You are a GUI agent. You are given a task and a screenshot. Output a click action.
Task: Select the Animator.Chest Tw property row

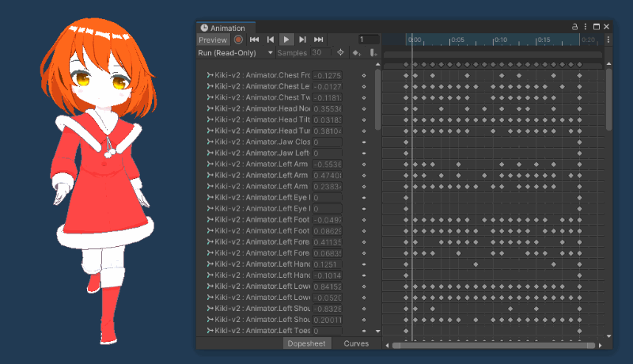pyautogui.click(x=258, y=97)
